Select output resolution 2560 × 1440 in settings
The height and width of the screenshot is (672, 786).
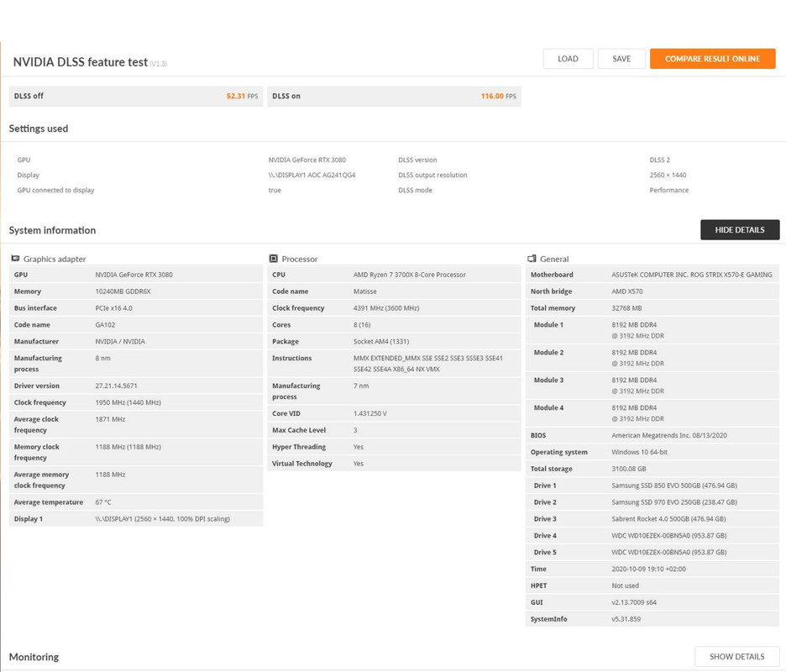668,175
